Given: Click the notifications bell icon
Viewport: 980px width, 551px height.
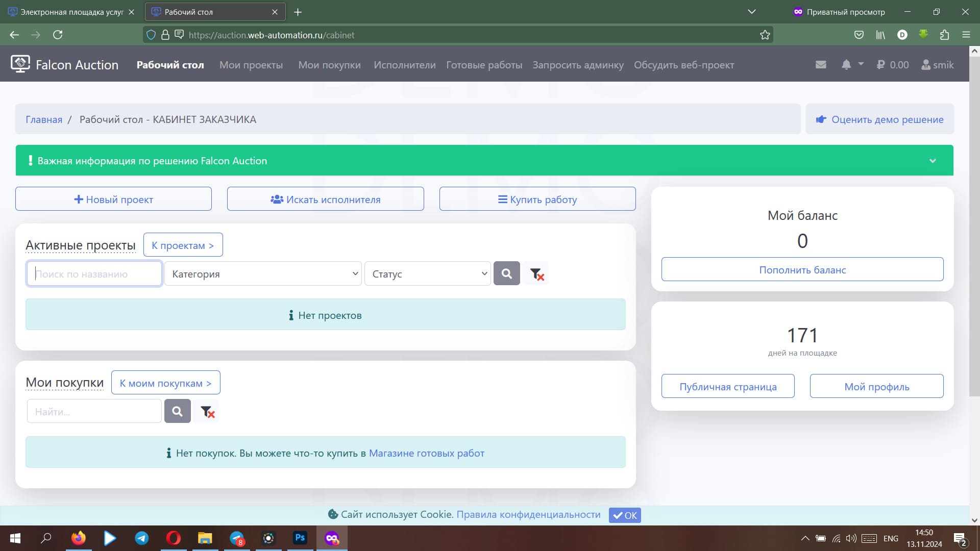Looking at the screenshot, I should tap(846, 65).
